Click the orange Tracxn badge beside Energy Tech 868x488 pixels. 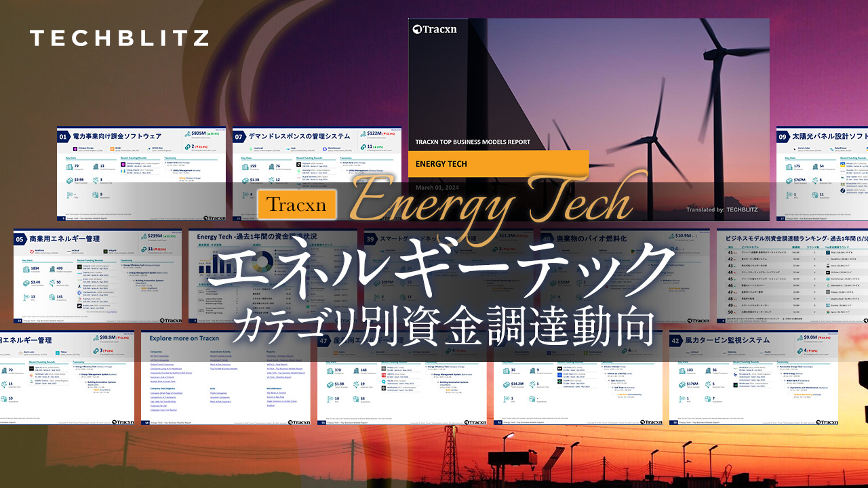tap(296, 204)
